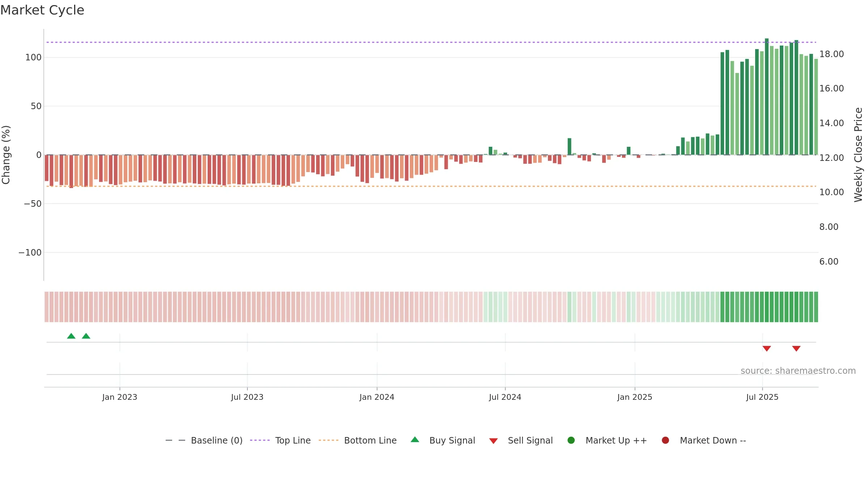Click the 16.00 price tick label
This screenshot has height=488, width=868.
pyautogui.click(x=831, y=89)
